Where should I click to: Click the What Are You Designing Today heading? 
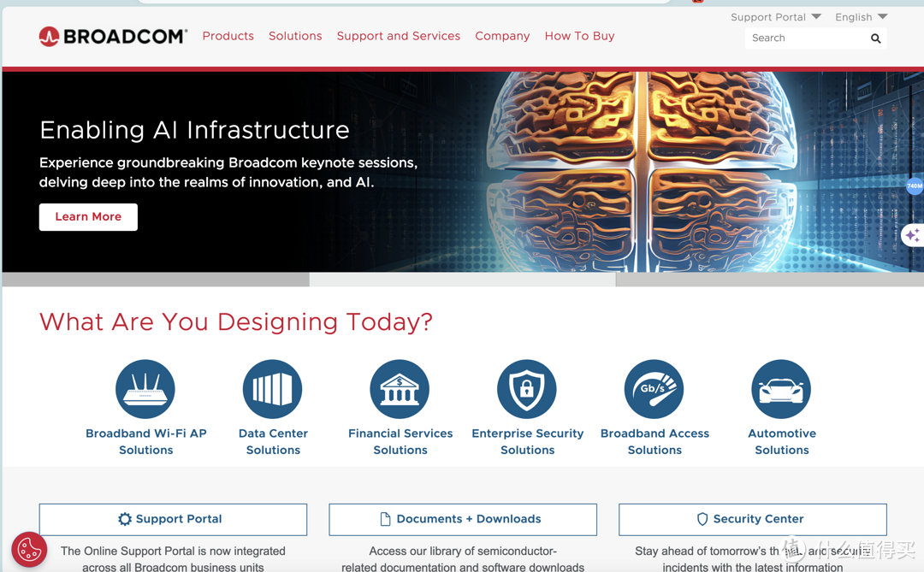coord(236,321)
